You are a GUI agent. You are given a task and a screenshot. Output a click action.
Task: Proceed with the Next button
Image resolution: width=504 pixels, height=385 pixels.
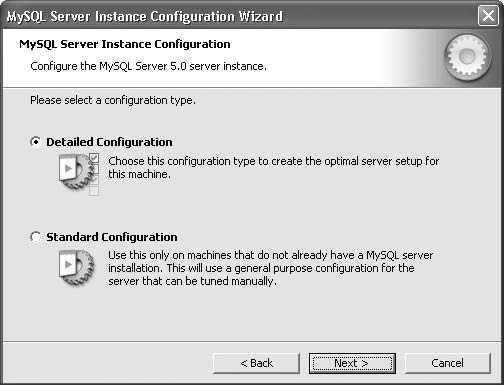pyautogui.click(x=352, y=363)
